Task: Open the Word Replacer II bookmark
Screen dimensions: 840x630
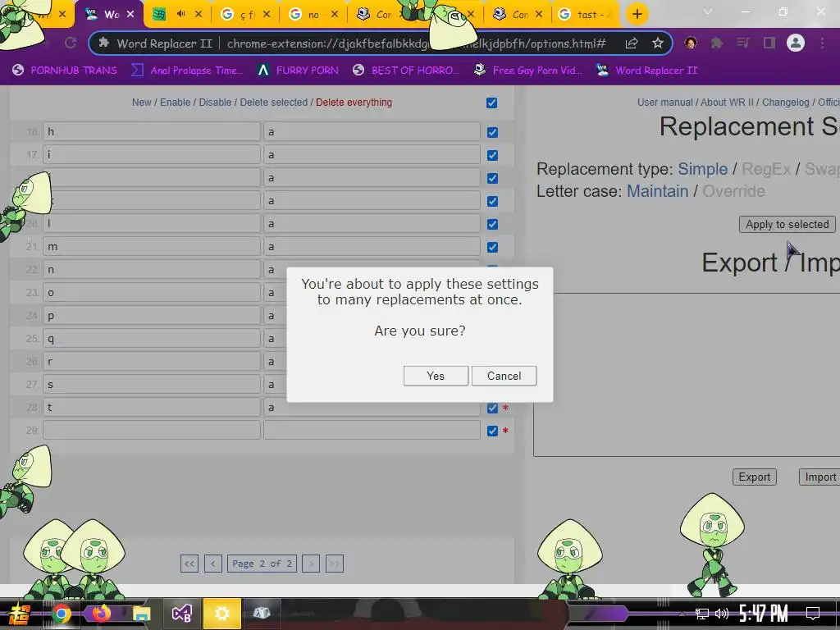Action: (x=647, y=71)
